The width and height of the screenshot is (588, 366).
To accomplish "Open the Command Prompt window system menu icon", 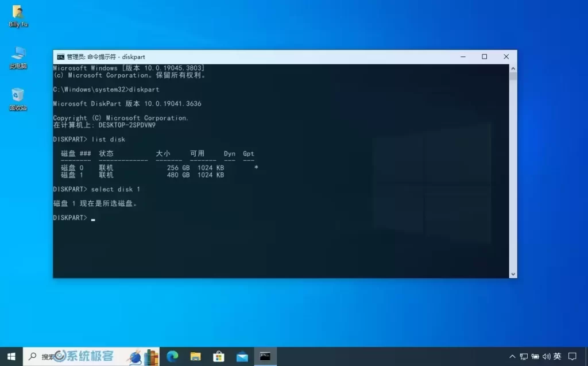I will tap(60, 57).
